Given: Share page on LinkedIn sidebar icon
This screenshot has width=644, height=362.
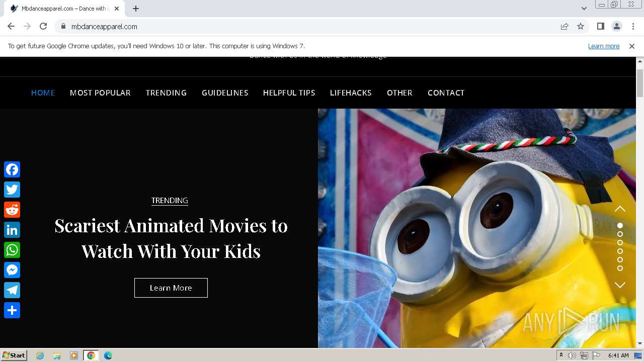Looking at the screenshot, I should pos(12,230).
